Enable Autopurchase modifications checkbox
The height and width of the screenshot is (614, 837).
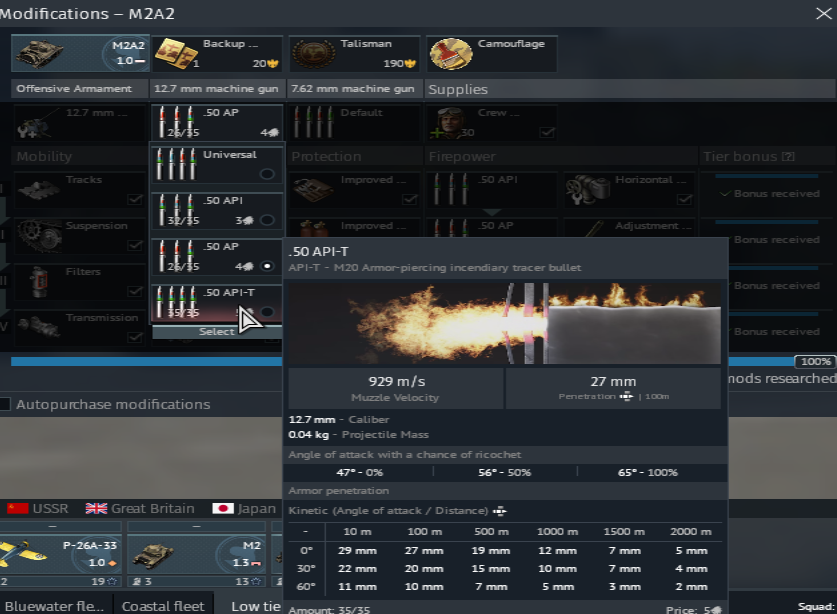coord(6,405)
